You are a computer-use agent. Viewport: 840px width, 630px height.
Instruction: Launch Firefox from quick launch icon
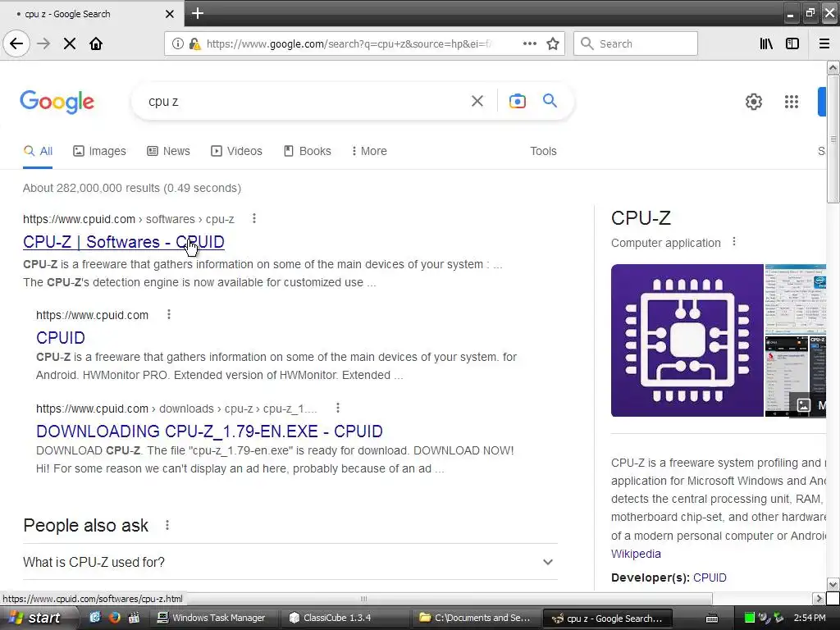tap(114, 618)
